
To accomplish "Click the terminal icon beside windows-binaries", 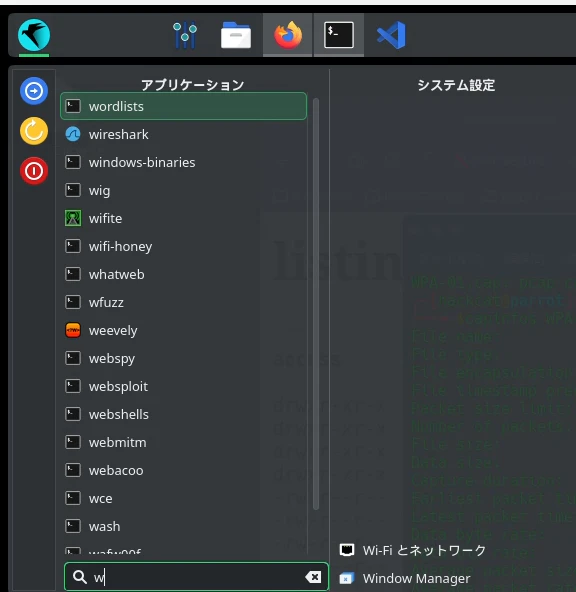I will click(x=73, y=162).
